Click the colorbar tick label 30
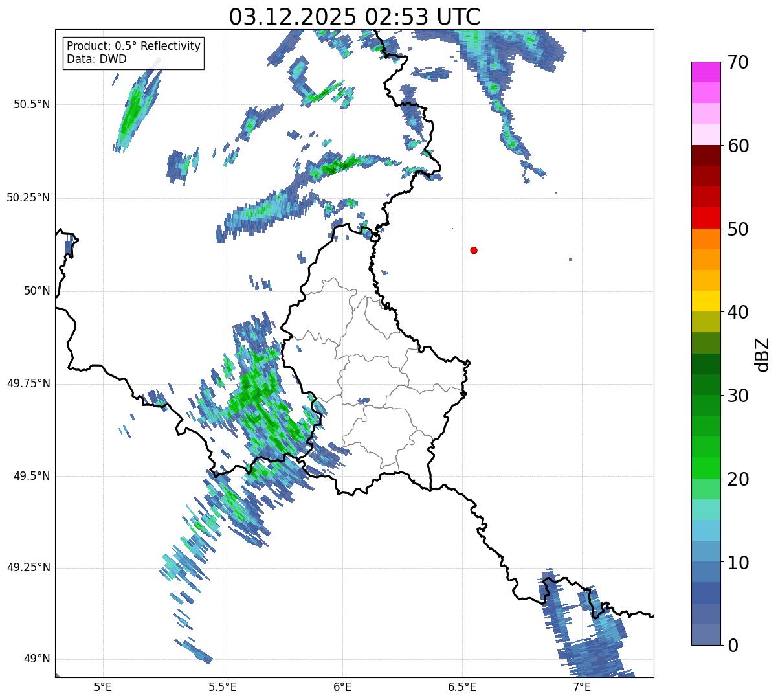Image resolution: width=778 pixels, height=700 pixels. (x=737, y=396)
